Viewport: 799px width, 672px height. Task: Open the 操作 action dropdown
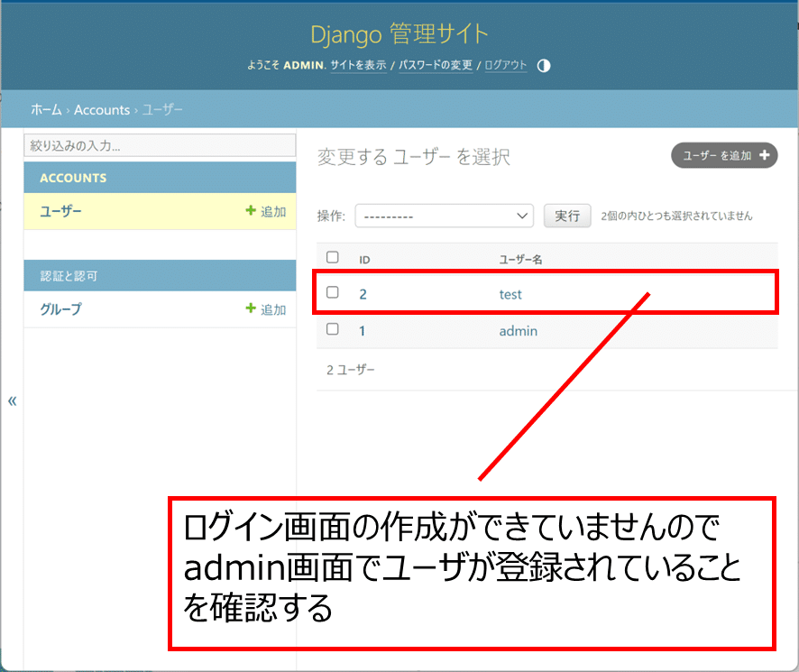point(444,216)
